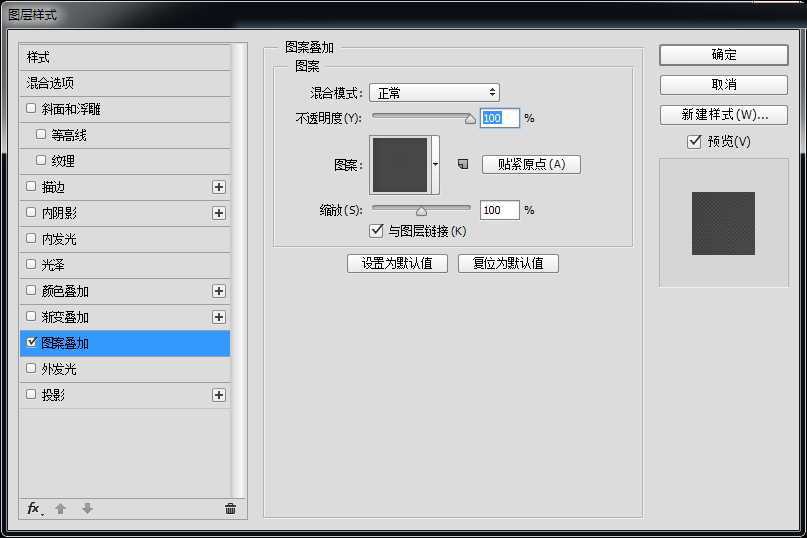Click the move effect up arrow
Screen dimensions: 807x538
[x=60, y=509]
